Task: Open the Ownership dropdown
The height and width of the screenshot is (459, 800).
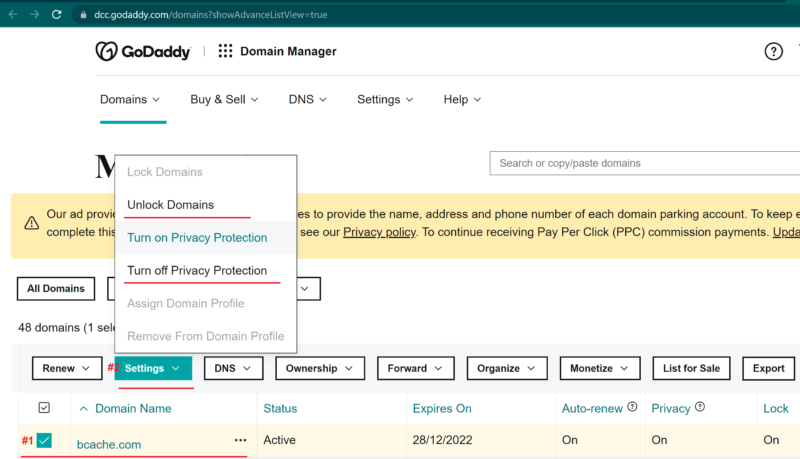Action: pyautogui.click(x=320, y=368)
